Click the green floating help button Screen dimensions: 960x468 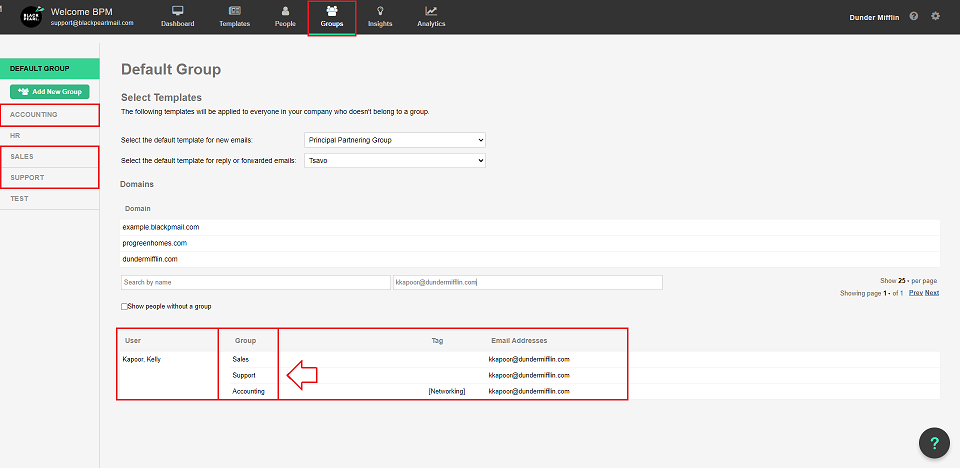point(934,443)
